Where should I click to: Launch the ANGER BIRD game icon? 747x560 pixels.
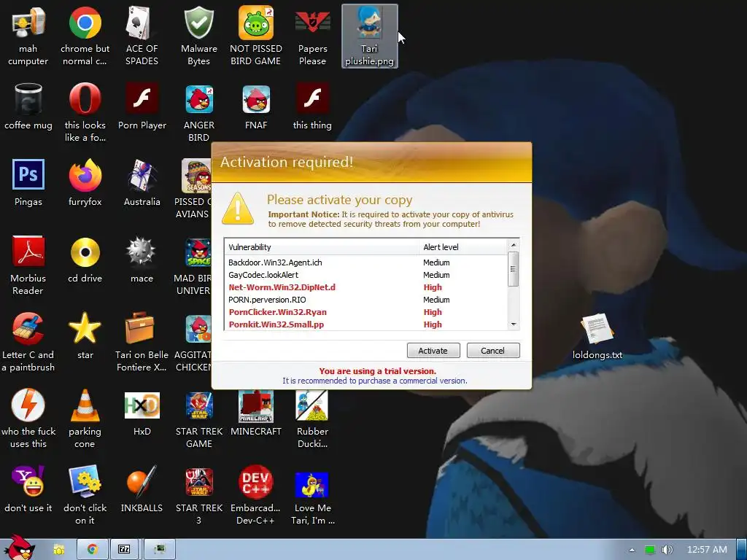coord(198,112)
